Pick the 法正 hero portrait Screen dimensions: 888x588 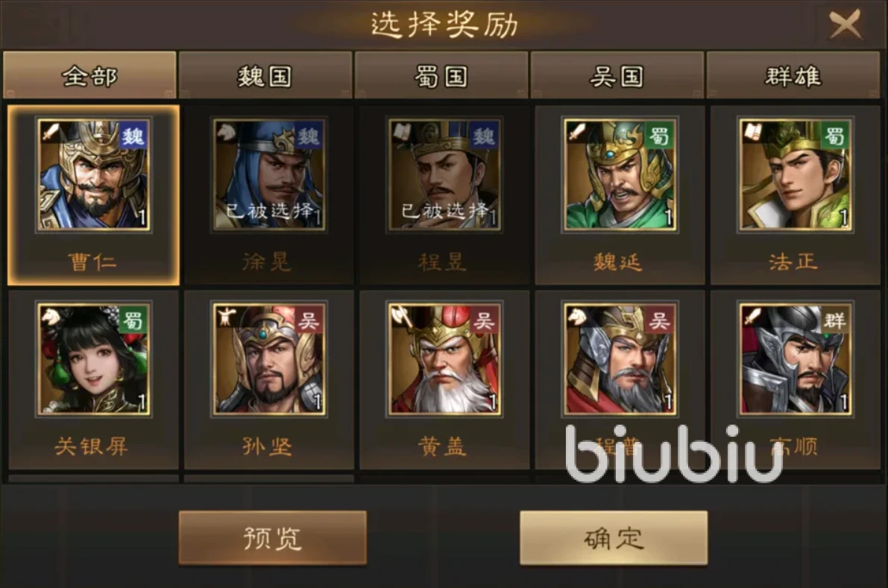(x=795, y=174)
